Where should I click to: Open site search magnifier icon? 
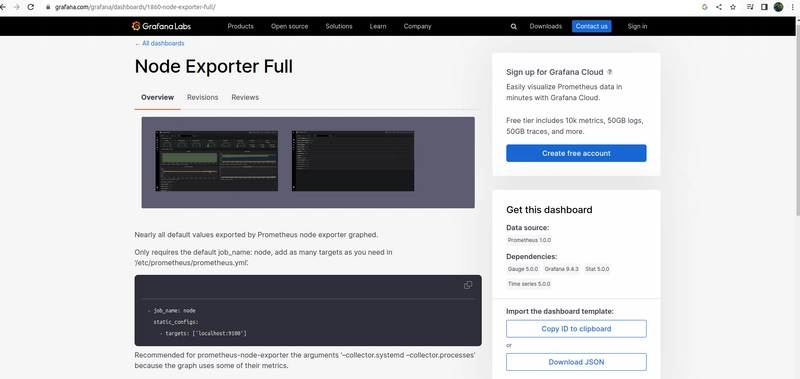(514, 27)
